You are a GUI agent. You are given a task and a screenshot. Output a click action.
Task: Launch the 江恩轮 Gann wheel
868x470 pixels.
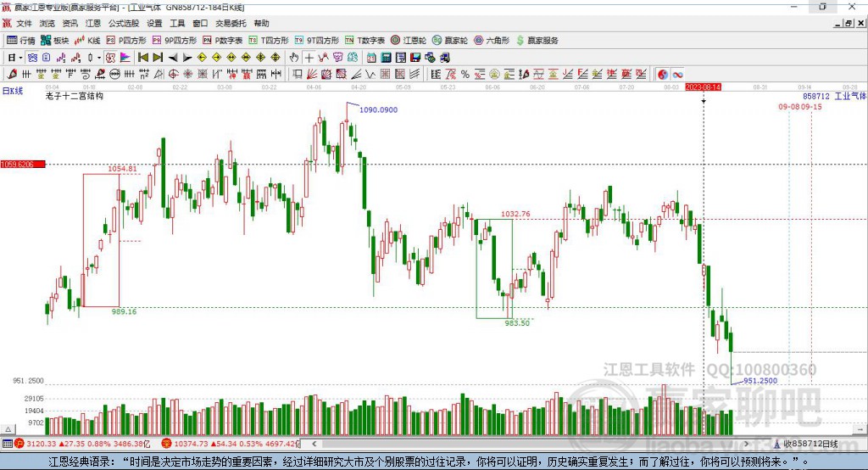pyautogui.click(x=409, y=41)
